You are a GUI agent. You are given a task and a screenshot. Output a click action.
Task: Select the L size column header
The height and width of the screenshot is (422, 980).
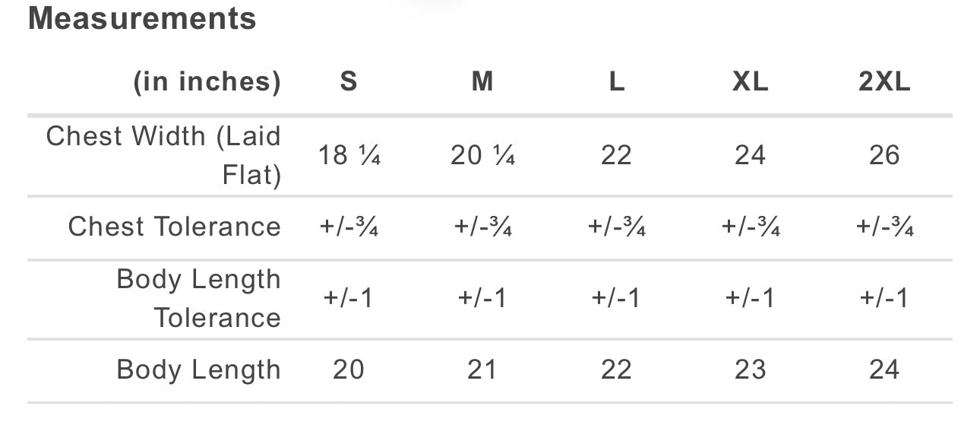coord(617,81)
